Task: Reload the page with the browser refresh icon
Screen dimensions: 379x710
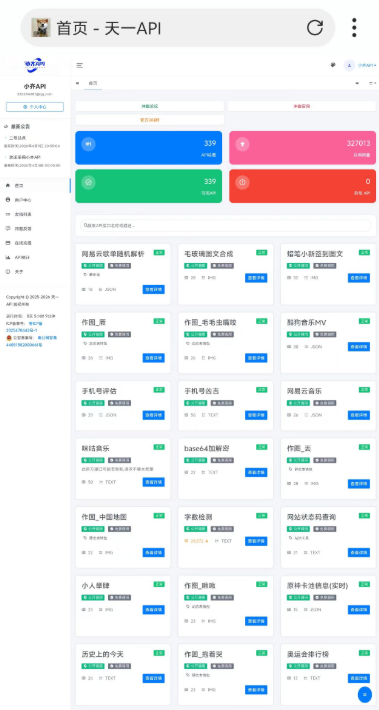Action: tap(315, 28)
